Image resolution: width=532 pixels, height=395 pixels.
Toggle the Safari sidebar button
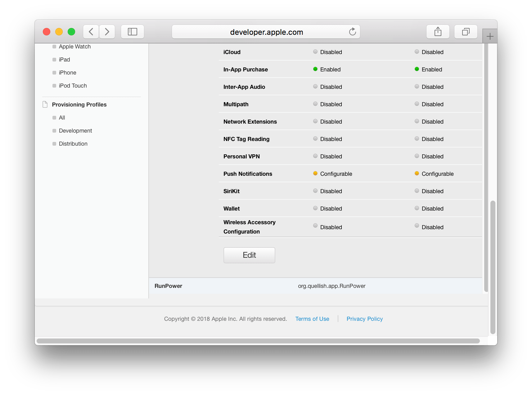coord(133,32)
